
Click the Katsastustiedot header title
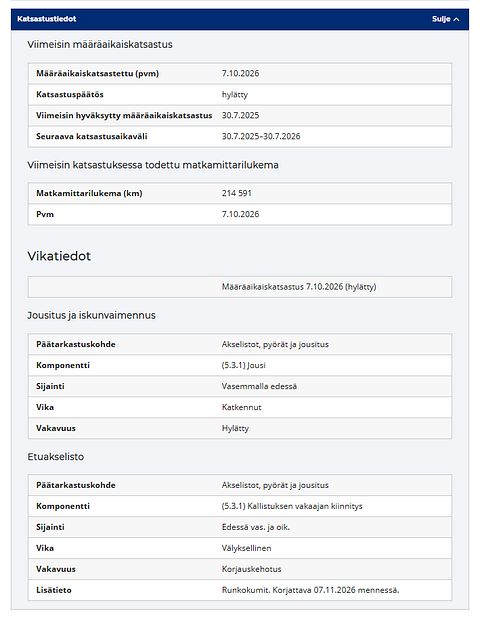pyautogui.click(x=46, y=19)
